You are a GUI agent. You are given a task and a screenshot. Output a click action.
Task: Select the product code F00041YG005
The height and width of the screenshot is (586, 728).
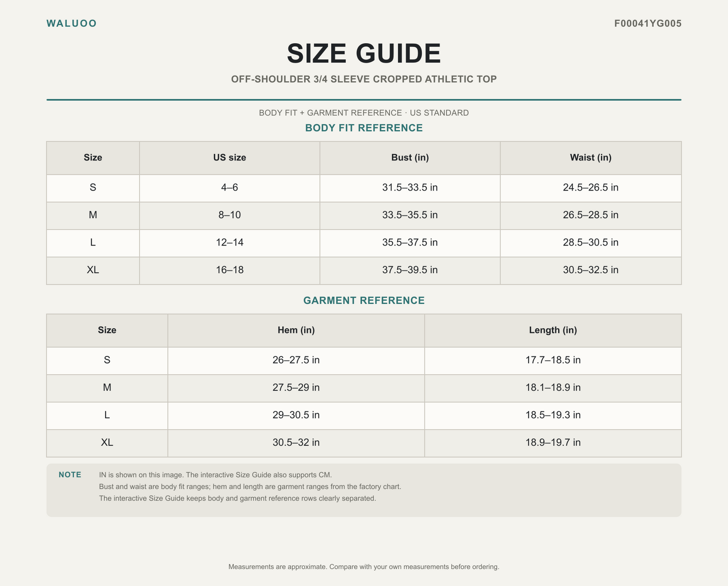coord(647,24)
